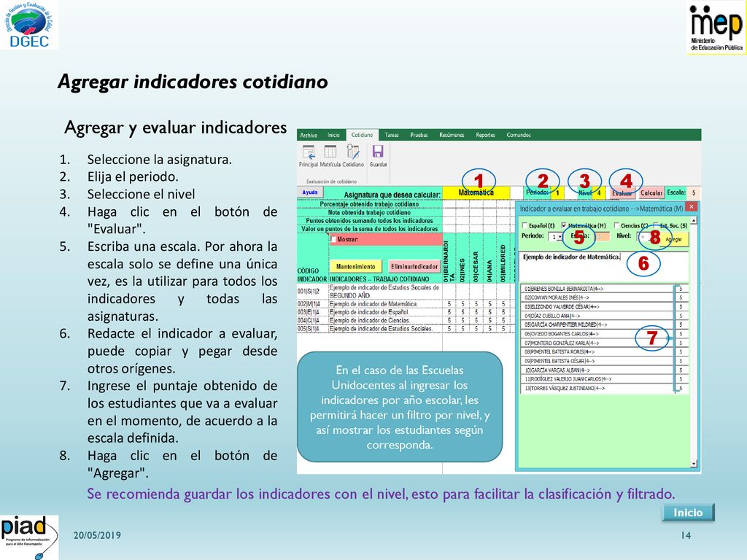The height and width of the screenshot is (560, 747).
Task: Select 'Ejemplo de indicador de Ciencias' row
Action: (385, 321)
